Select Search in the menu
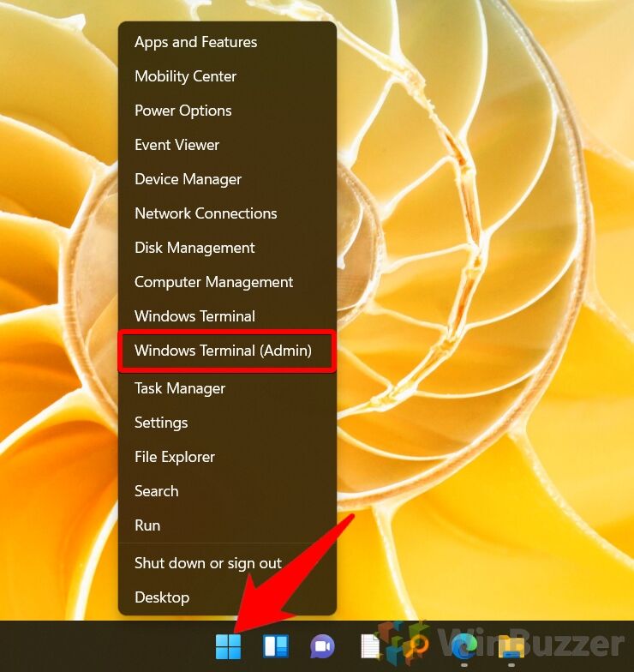 coord(227,491)
